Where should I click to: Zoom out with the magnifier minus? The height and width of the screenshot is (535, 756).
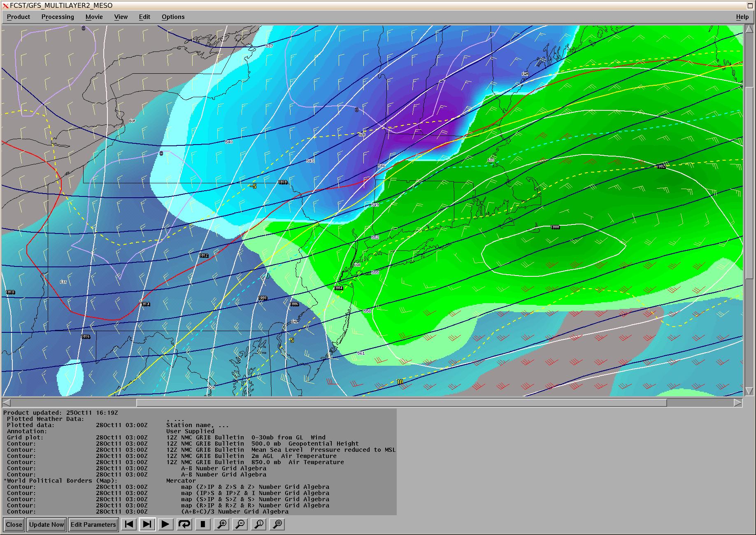tap(240, 524)
